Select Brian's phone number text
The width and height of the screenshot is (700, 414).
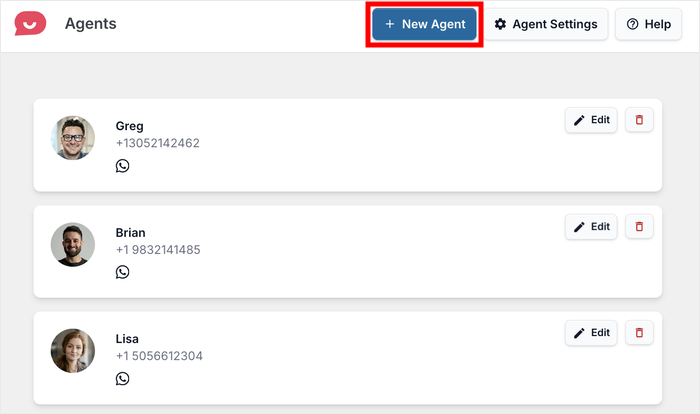(157, 250)
